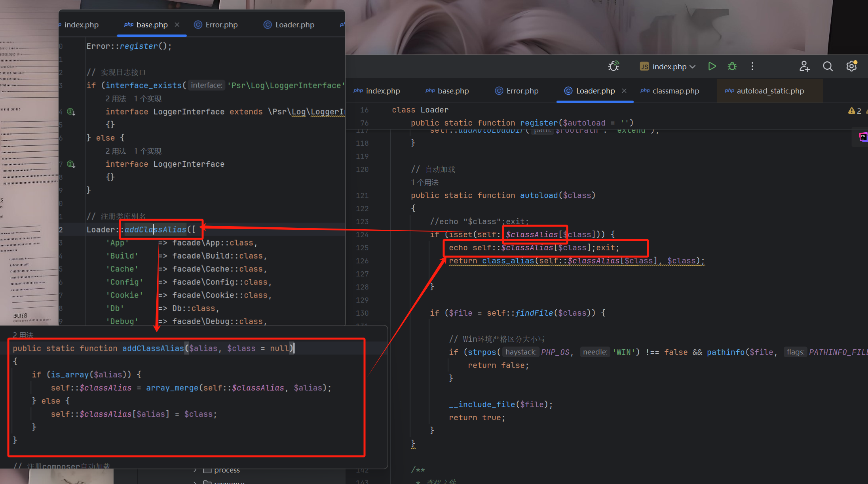868x484 pixels.
Task: Open the three-dot more actions menu
Action: pyautogui.click(x=752, y=66)
